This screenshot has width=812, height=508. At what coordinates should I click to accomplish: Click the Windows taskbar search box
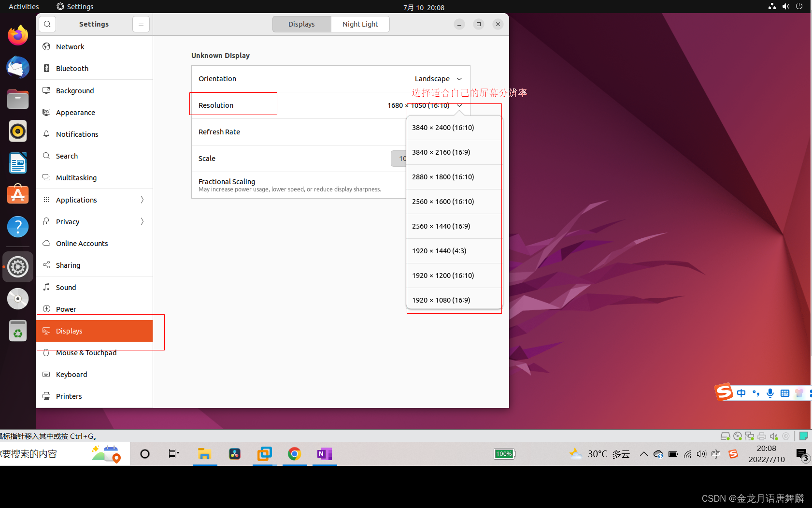[x=48, y=453]
